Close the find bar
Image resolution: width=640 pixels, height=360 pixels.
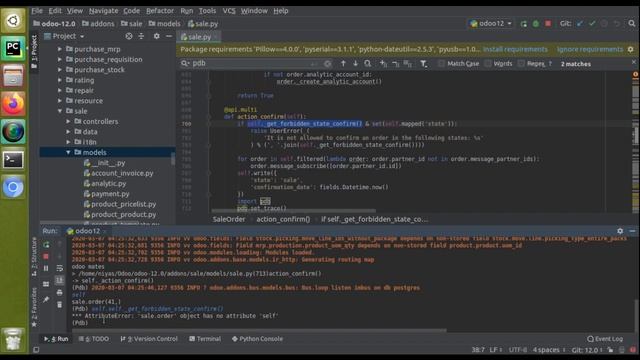(x=633, y=62)
